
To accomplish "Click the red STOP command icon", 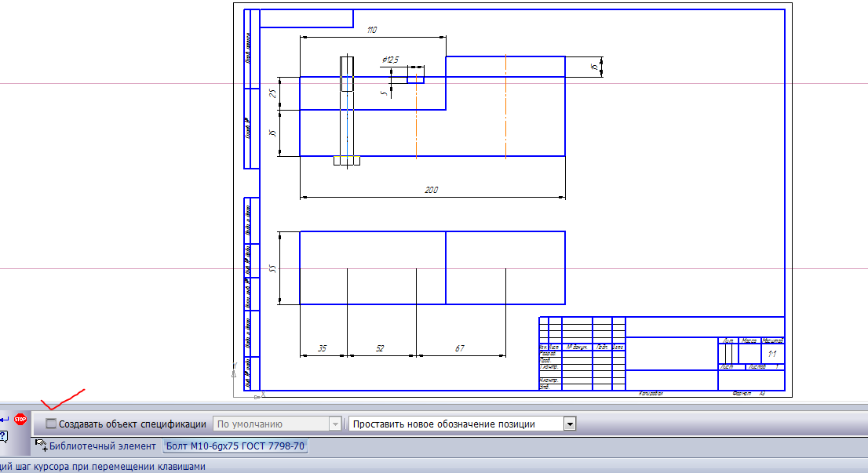I will 20,420.
